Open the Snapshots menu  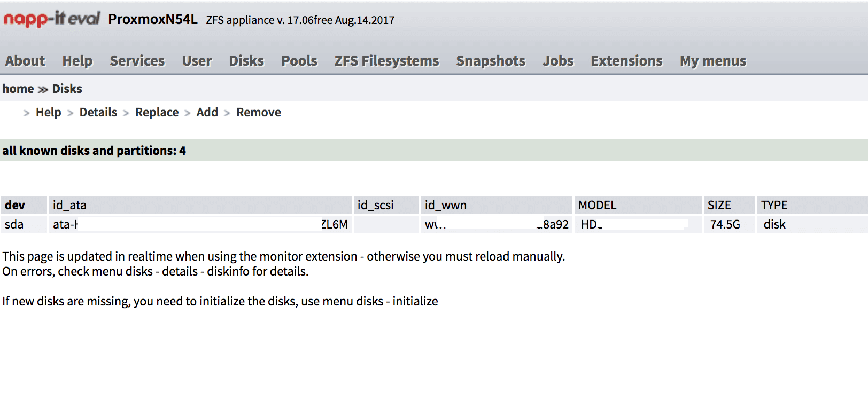click(x=491, y=61)
